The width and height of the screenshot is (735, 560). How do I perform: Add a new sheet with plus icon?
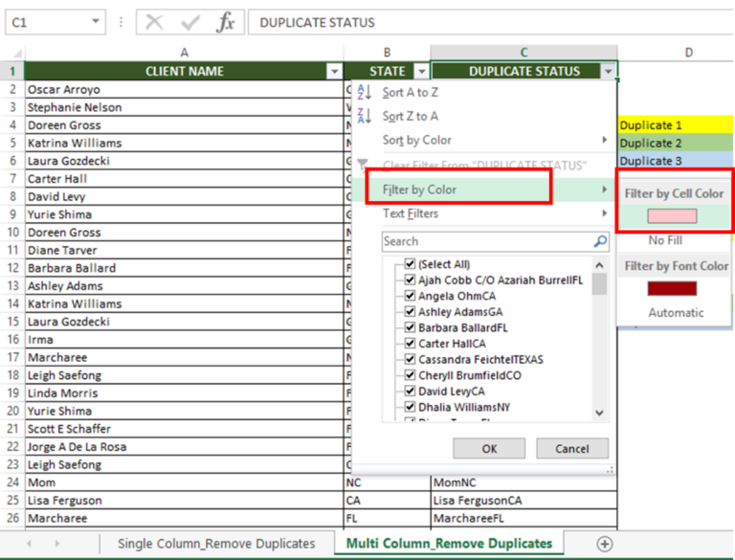click(605, 544)
